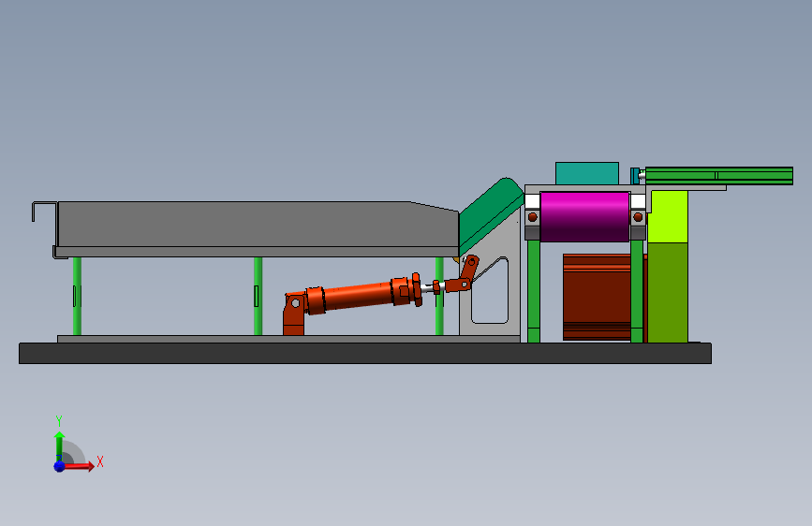Select the magenta roller drum

point(584,216)
